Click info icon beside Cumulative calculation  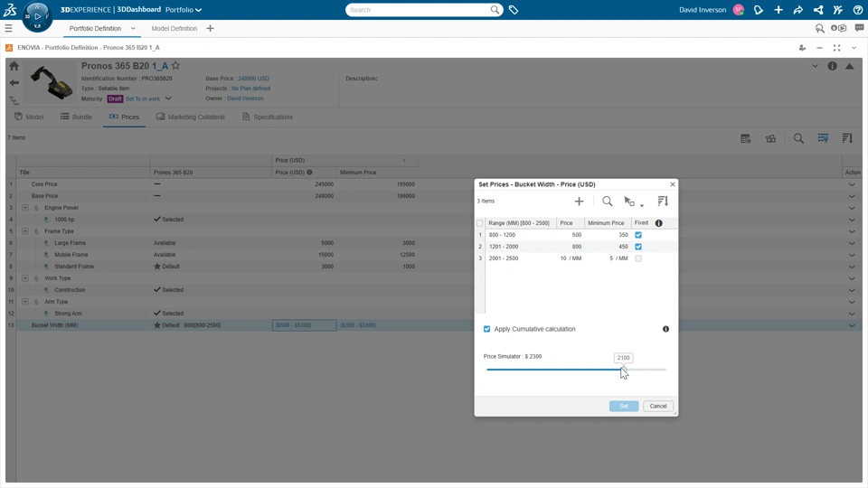pyautogui.click(x=666, y=329)
